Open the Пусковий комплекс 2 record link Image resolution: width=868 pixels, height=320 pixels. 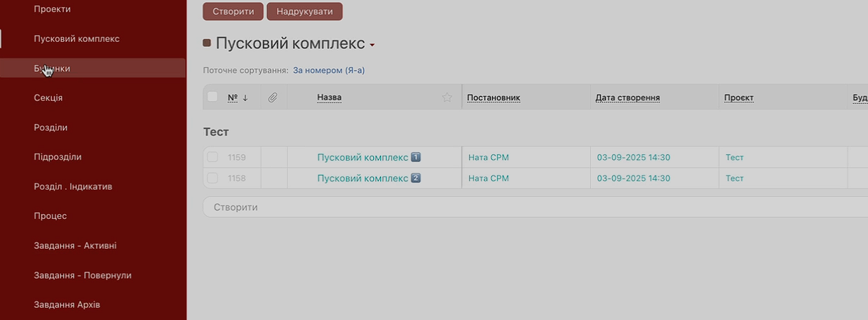363,178
